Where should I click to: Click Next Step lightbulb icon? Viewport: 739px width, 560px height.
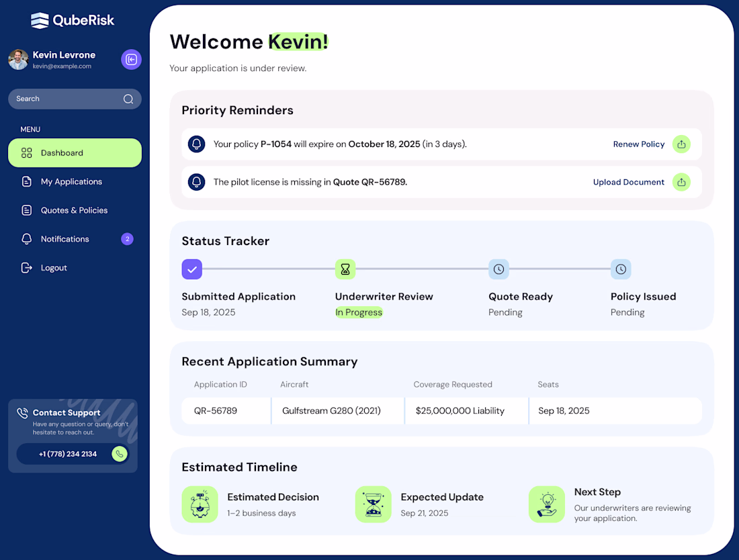coord(547,504)
